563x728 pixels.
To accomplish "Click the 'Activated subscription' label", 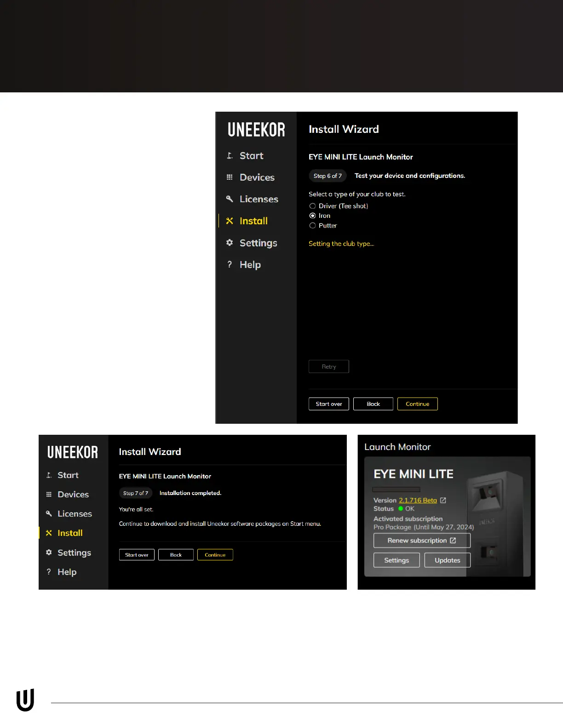I will pos(408,518).
